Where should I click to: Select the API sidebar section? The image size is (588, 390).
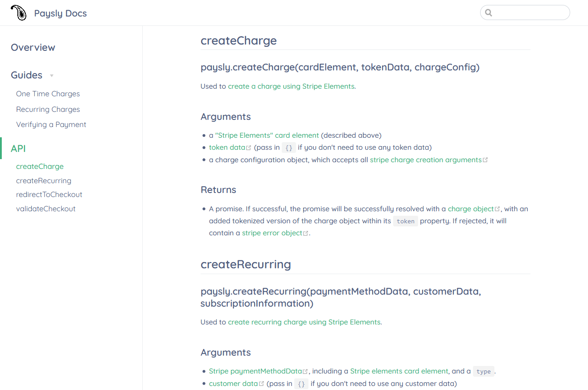18,148
